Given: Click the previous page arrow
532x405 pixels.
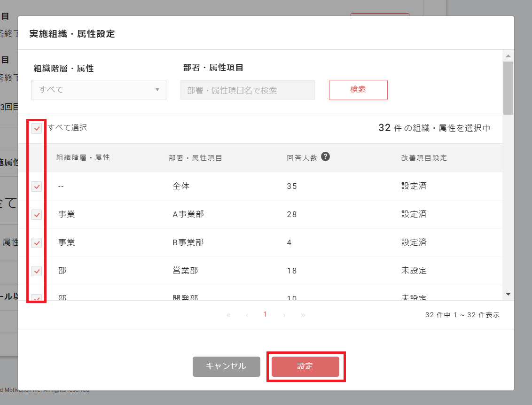Looking at the screenshot, I should point(247,315).
